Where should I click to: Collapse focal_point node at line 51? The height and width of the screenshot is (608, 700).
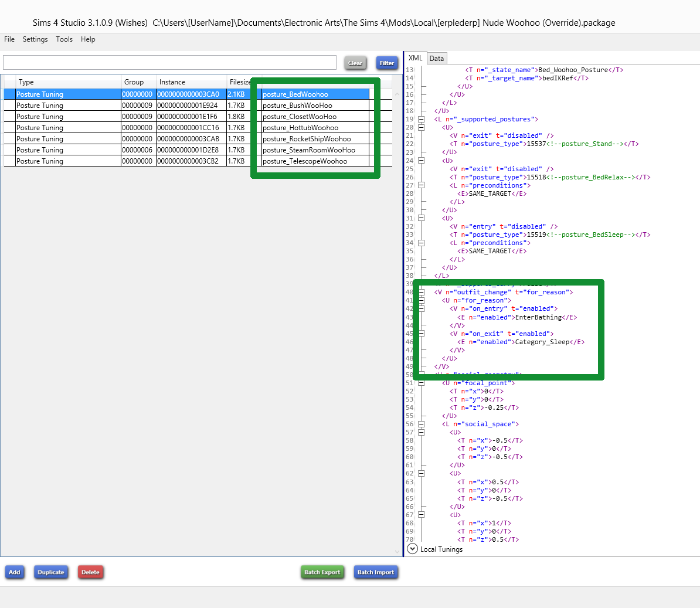point(421,383)
